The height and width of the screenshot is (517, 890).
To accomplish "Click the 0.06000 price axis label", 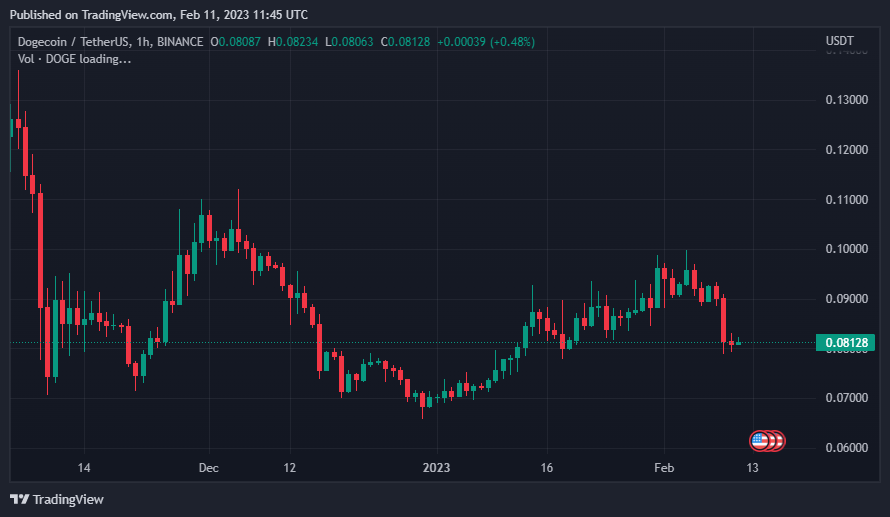I will tap(846, 448).
